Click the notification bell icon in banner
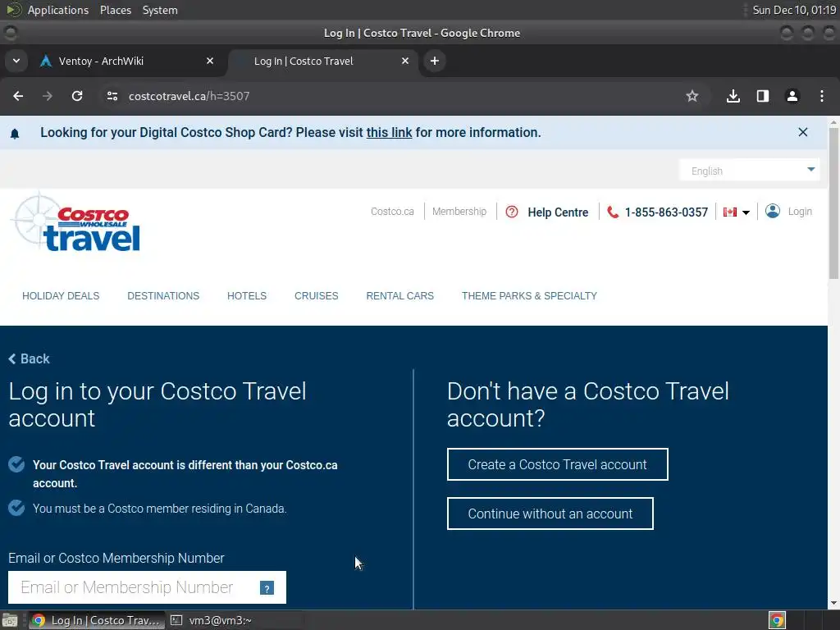840x630 pixels. [15, 134]
